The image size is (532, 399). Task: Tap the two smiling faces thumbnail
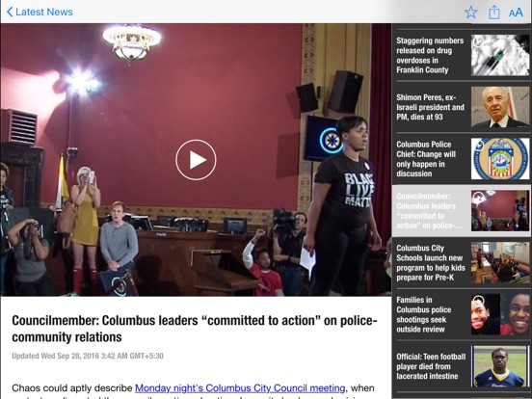pos(500,314)
